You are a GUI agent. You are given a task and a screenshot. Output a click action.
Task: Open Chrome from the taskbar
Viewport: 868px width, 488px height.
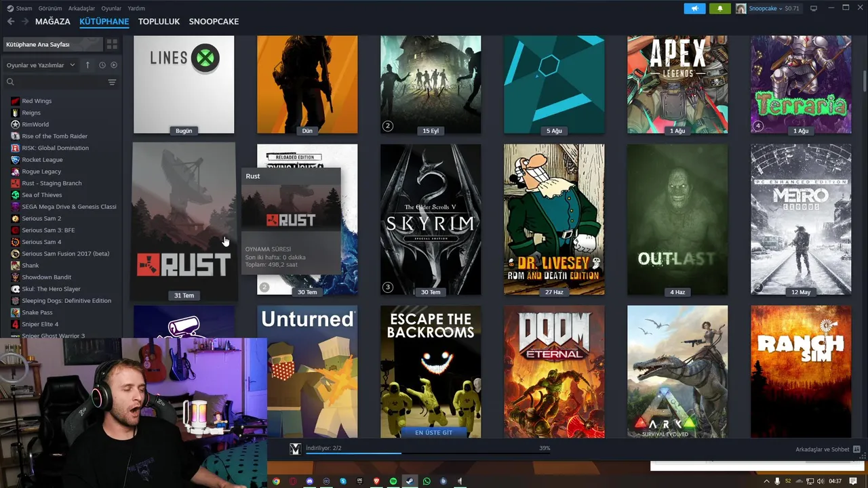[x=276, y=481]
